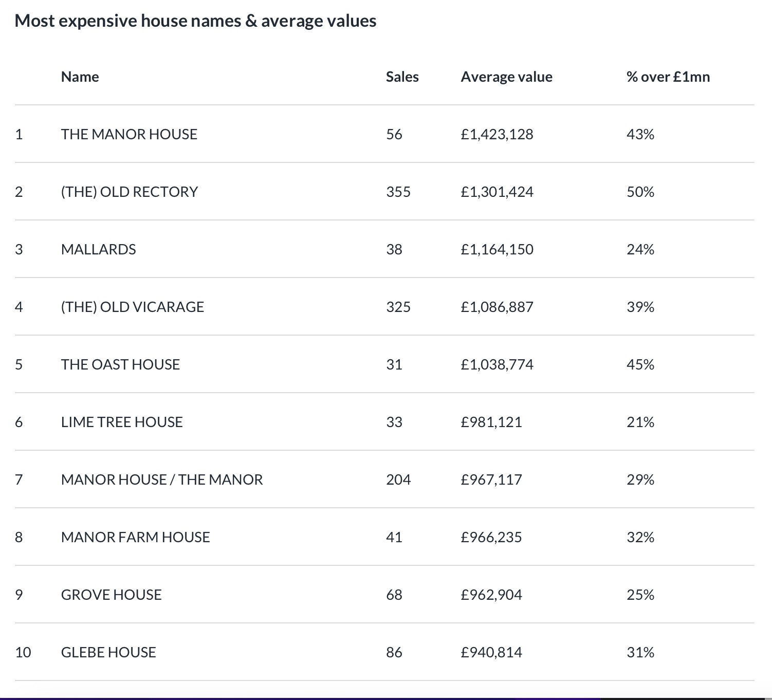Select THE OAST HOUSE entry
This screenshot has height=700, width=772.
pyautogui.click(x=120, y=364)
